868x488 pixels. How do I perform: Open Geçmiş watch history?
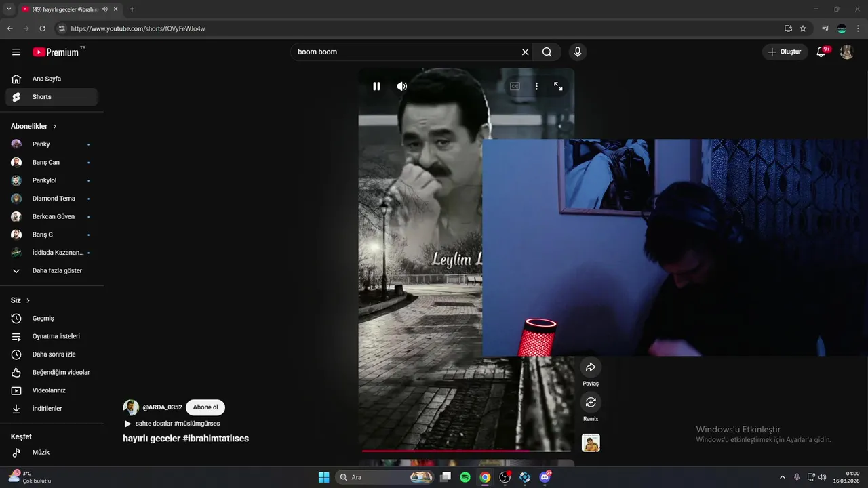(52, 319)
